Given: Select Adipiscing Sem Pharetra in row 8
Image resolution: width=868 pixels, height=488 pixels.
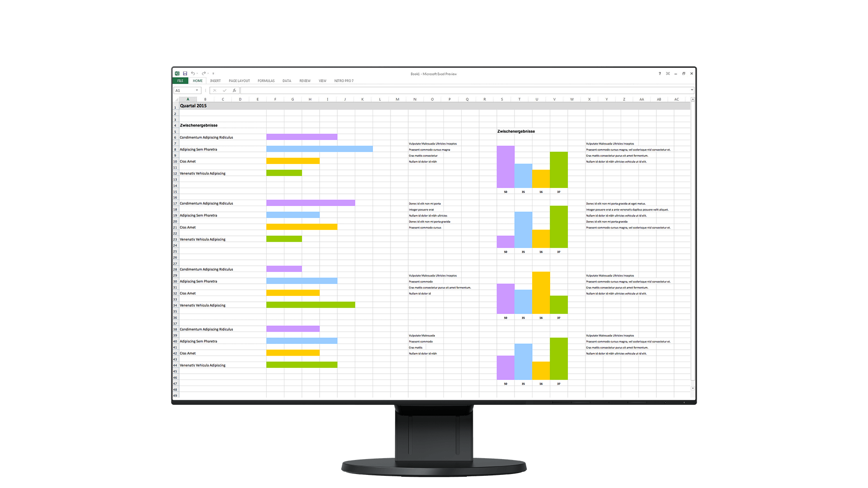Looking at the screenshot, I should (x=198, y=150).
